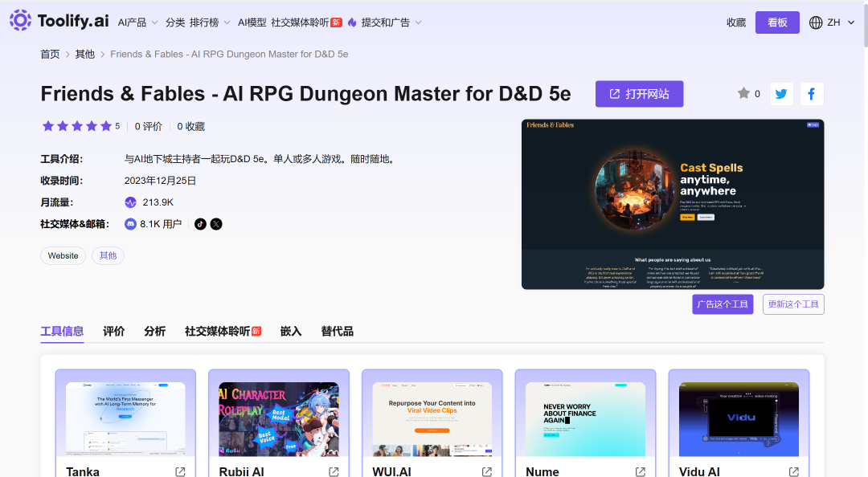The image size is (868, 477).
Task: Share on Twitter via bird icon
Action: pos(782,94)
